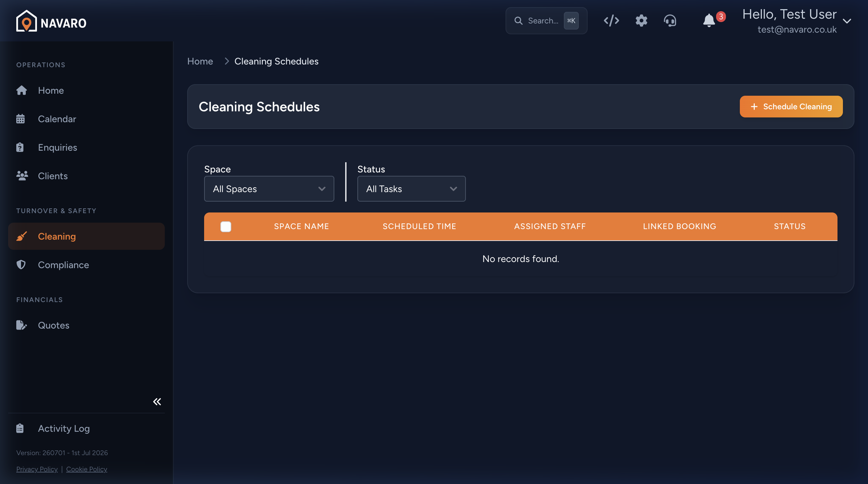Open Quotes in the sidebar

tap(86, 325)
